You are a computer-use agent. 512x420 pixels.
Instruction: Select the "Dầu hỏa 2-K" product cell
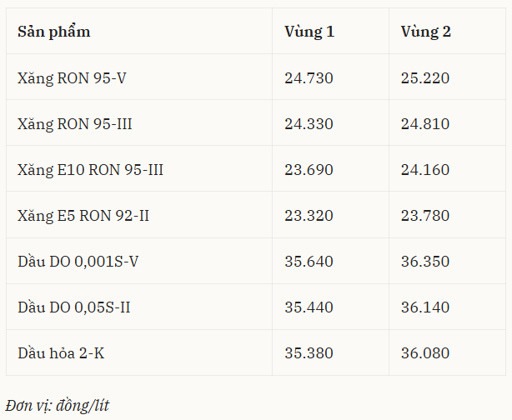(x=61, y=353)
